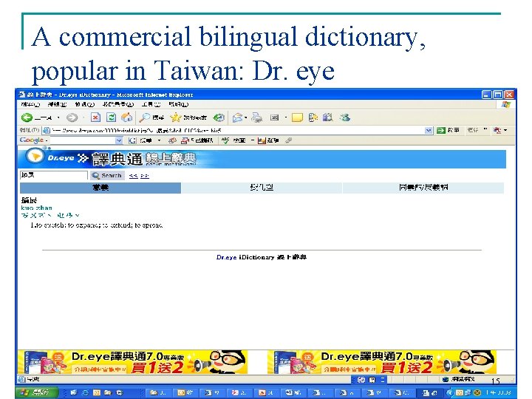Open the Favorites menu bar item
Image resolution: width=532 pixels, height=399 pixels.
pos(118,104)
